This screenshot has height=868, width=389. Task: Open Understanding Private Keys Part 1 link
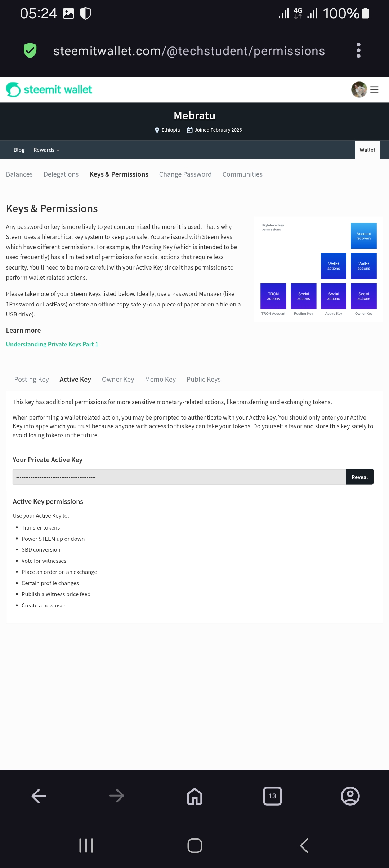[52, 344]
